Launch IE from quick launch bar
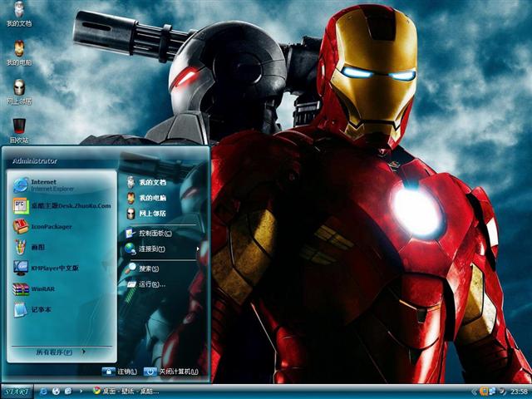This screenshot has height=399, width=532. [43, 392]
